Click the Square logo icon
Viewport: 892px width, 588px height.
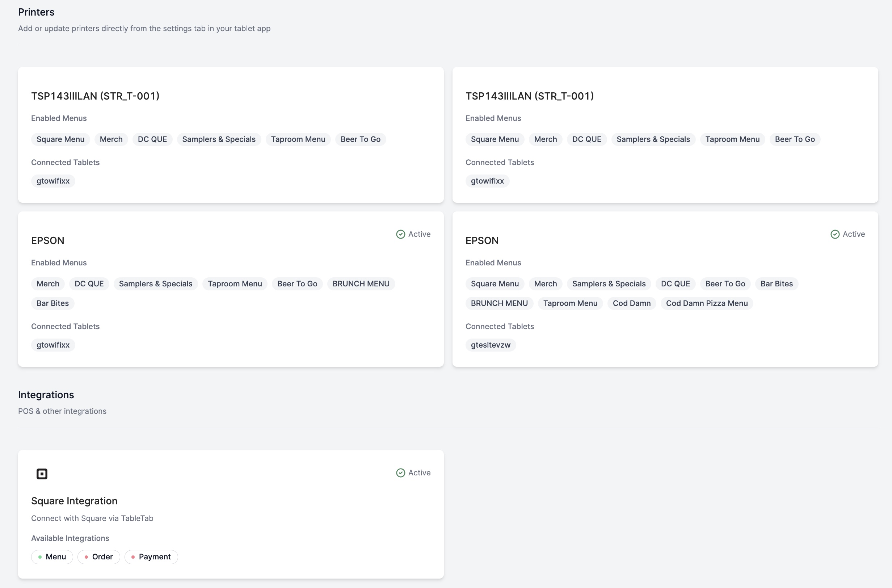42,474
